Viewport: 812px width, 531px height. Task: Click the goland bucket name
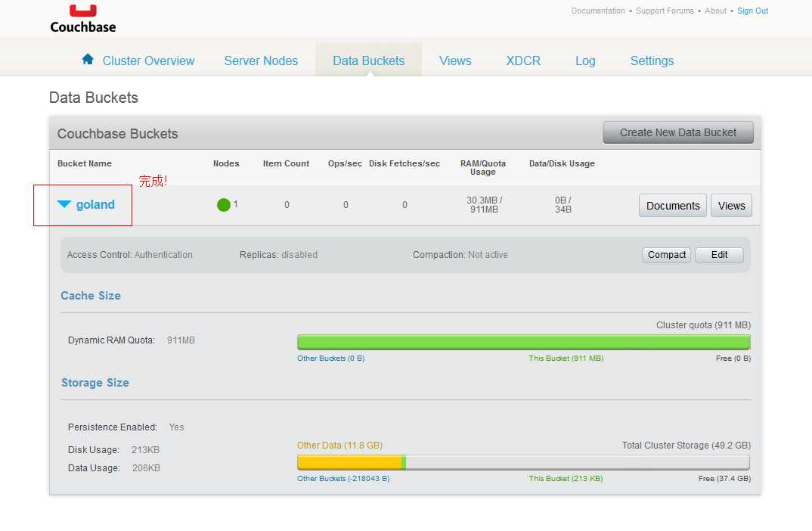point(95,205)
